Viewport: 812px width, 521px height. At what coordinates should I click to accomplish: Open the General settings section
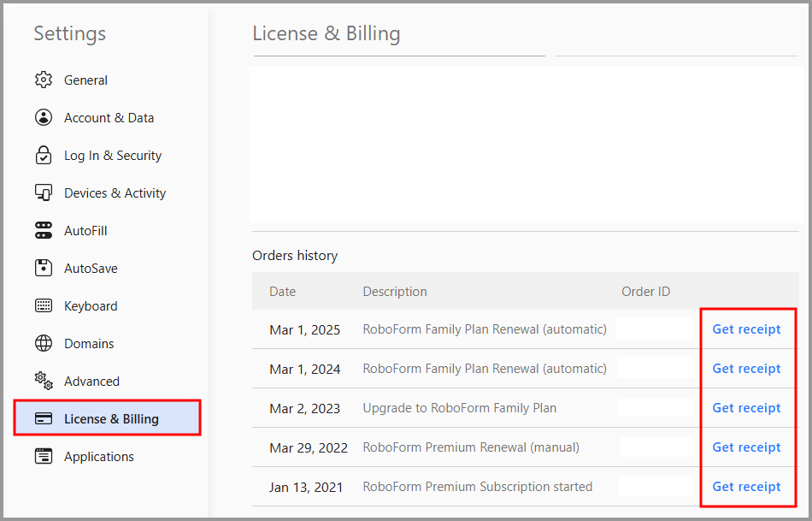pyautogui.click(x=85, y=80)
